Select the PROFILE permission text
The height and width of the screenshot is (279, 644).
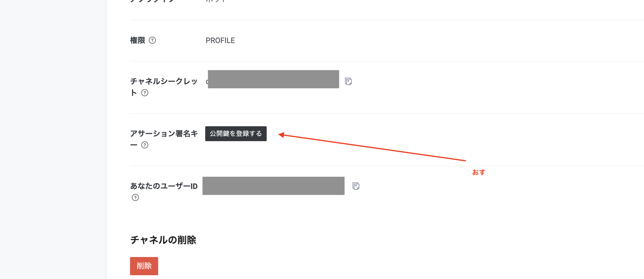[x=220, y=40]
